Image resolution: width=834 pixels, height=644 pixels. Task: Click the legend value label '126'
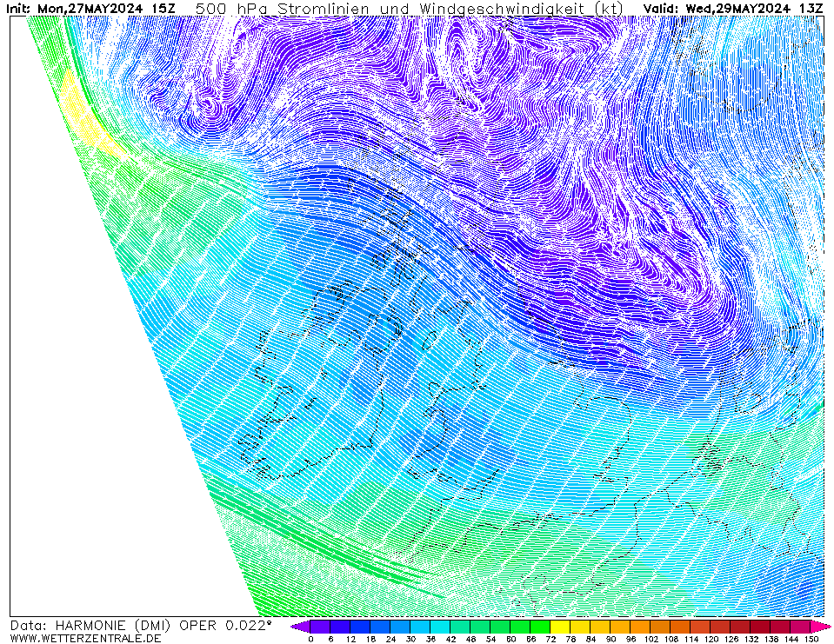click(x=731, y=639)
